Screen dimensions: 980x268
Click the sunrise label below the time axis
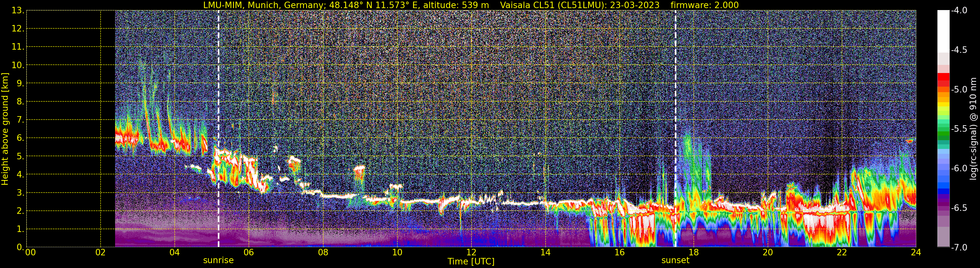click(218, 260)
